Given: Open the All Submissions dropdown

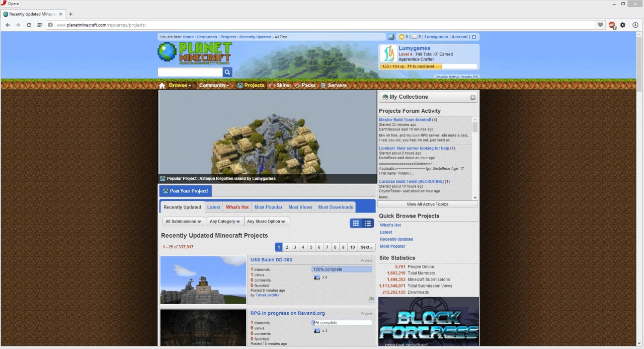Looking at the screenshot, I should tap(183, 221).
